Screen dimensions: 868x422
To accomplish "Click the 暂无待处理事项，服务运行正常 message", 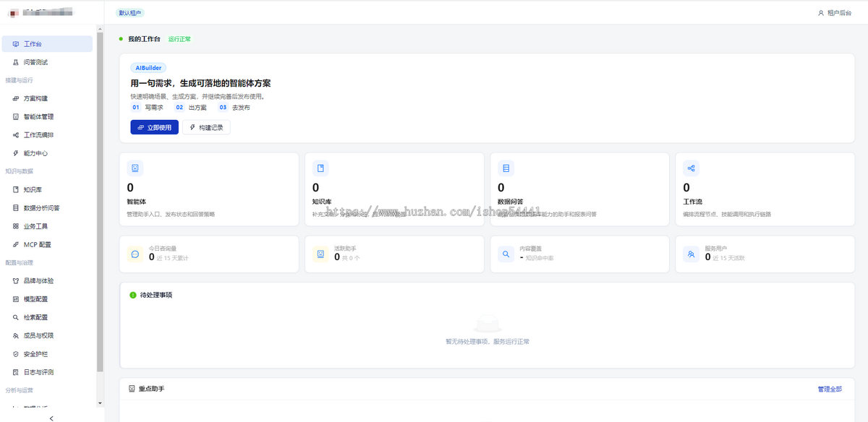I will click(487, 341).
